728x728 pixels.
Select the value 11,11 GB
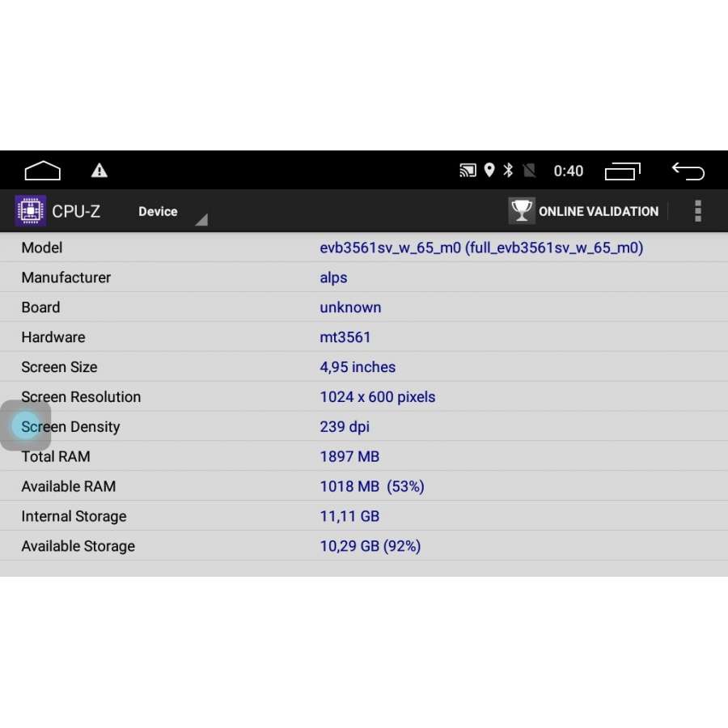pos(349,516)
